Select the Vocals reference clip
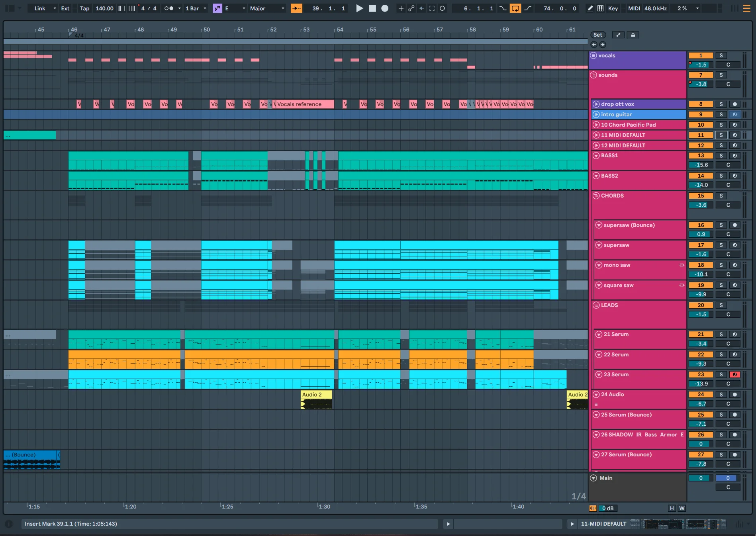 point(305,104)
